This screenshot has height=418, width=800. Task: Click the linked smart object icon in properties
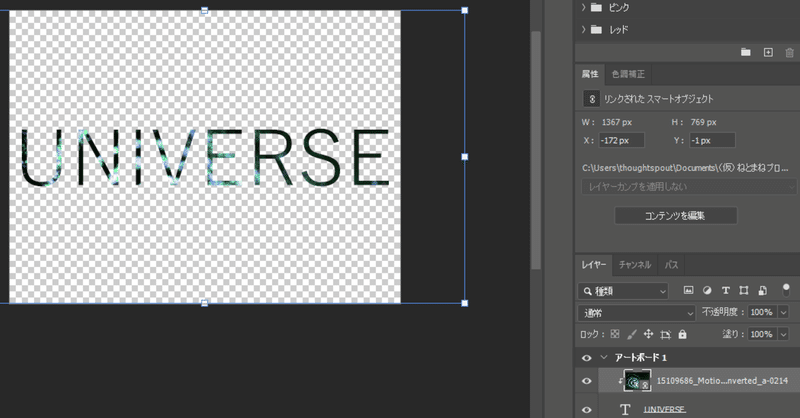(x=591, y=99)
